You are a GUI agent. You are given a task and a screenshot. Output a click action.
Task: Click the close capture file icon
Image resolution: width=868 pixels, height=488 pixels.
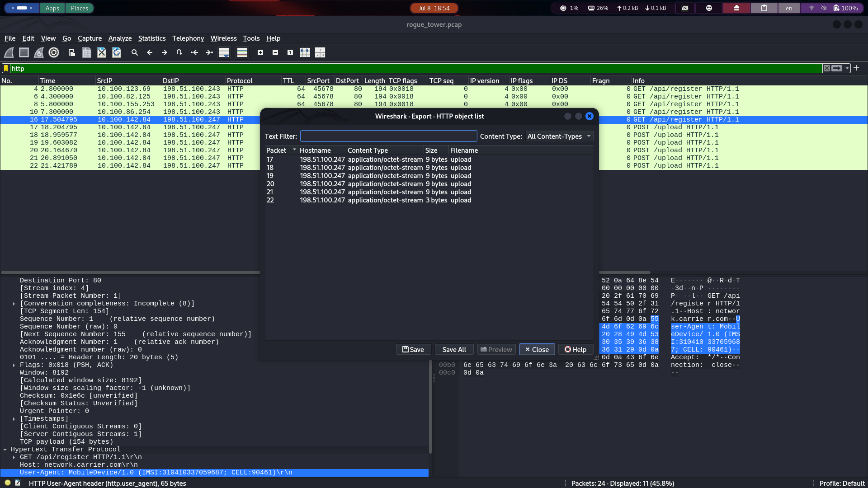tap(102, 52)
